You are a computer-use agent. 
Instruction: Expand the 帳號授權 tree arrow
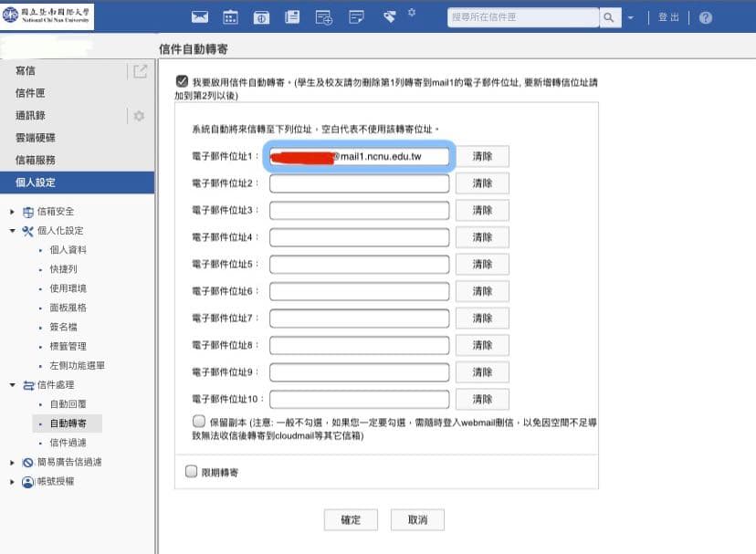pyautogui.click(x=13, y=482)
